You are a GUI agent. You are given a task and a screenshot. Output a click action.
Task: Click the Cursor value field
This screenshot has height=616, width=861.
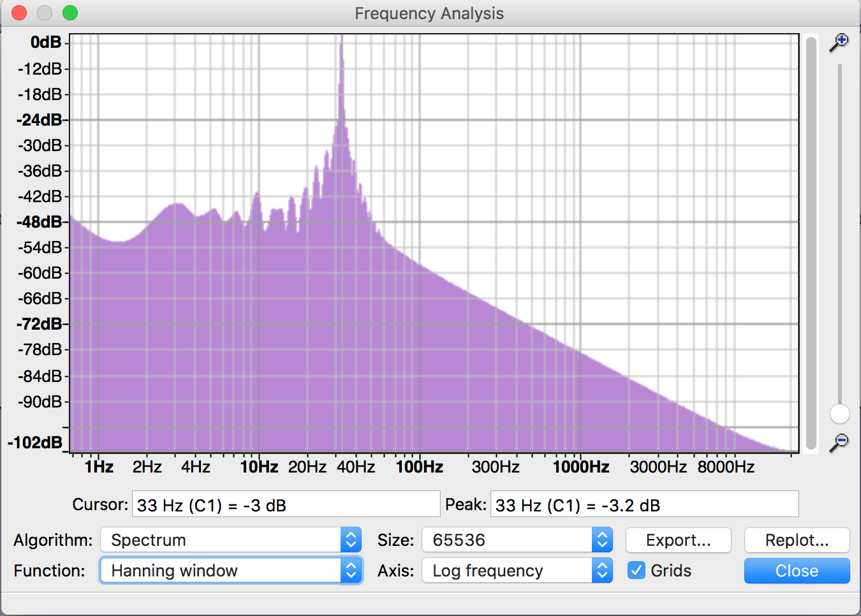point(286,504)
